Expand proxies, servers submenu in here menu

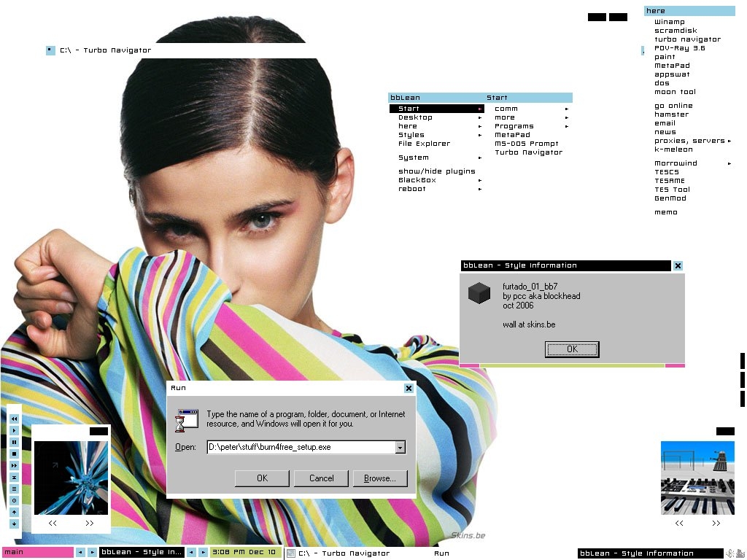pos(690,141)
